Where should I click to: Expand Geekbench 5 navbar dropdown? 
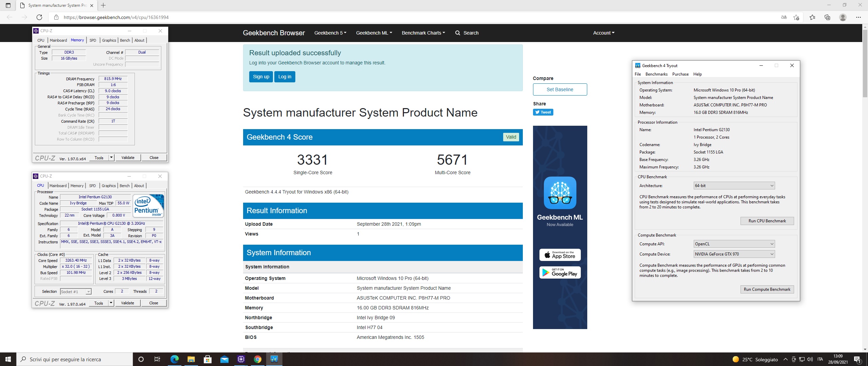click(x=330, y=33)
